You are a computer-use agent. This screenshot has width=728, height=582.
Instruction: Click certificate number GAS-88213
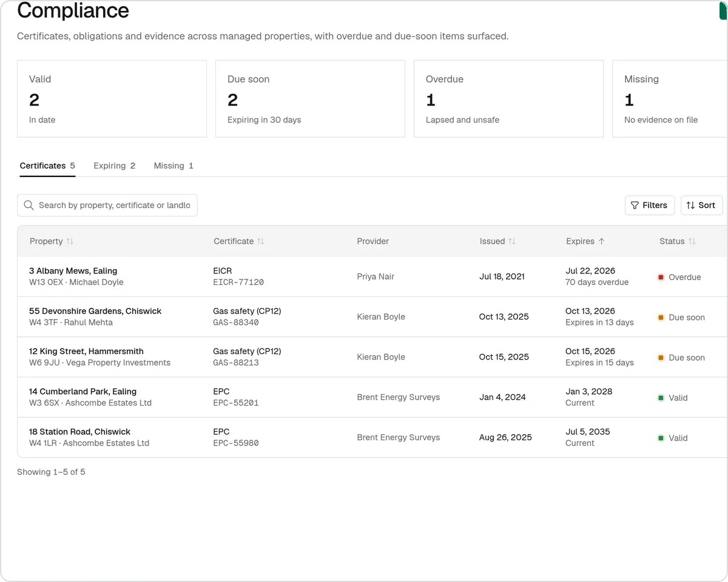click(x=236, y=363)
